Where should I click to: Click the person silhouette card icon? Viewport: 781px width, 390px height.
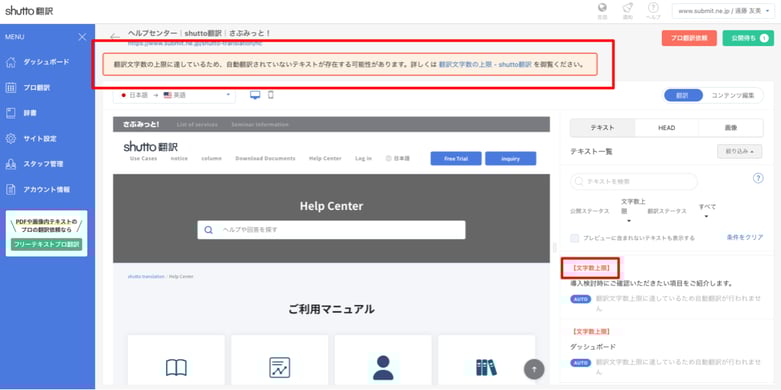click(x=383, y=368)
